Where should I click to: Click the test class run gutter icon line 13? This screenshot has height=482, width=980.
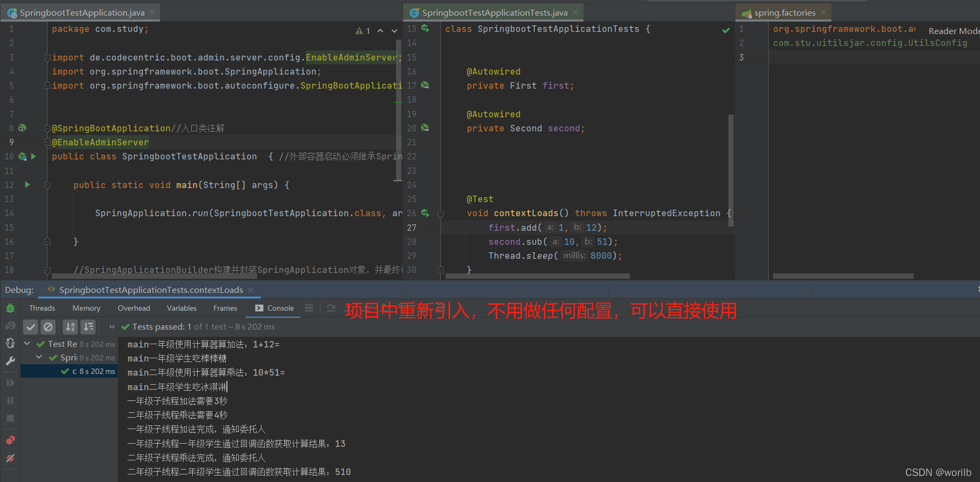[x=425, y=28]
